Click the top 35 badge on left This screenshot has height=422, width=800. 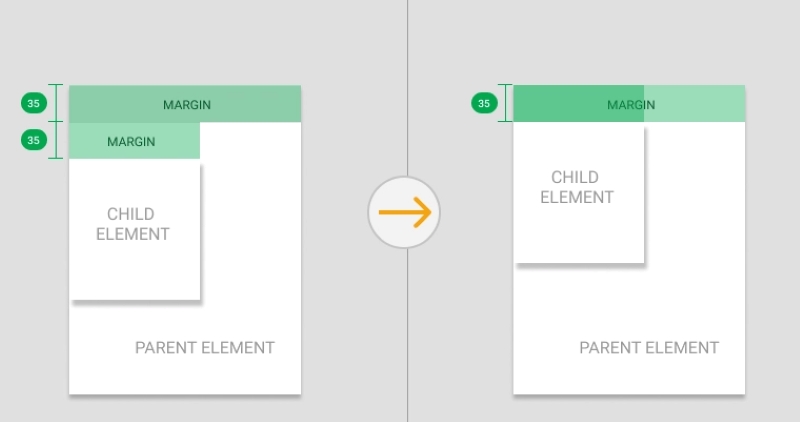click(34, 103)
